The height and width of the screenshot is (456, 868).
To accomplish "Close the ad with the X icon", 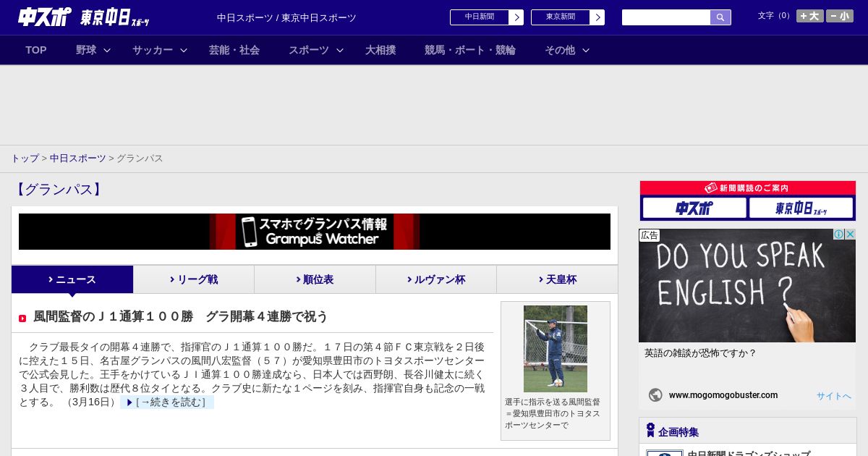I will (x=851, y=235).
